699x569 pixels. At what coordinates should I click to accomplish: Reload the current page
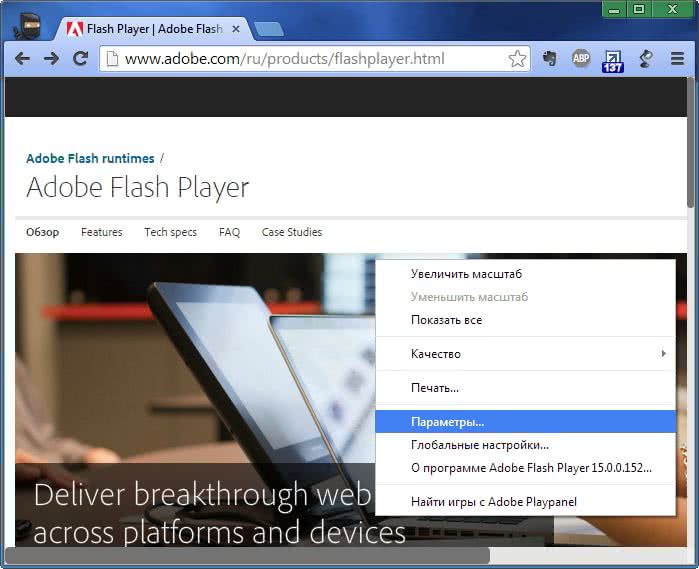[81, 59]
